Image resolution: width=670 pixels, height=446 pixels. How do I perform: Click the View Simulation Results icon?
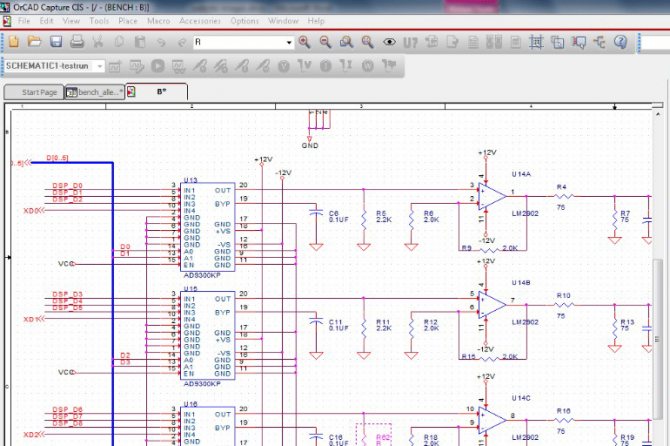(x=178, y=66)
